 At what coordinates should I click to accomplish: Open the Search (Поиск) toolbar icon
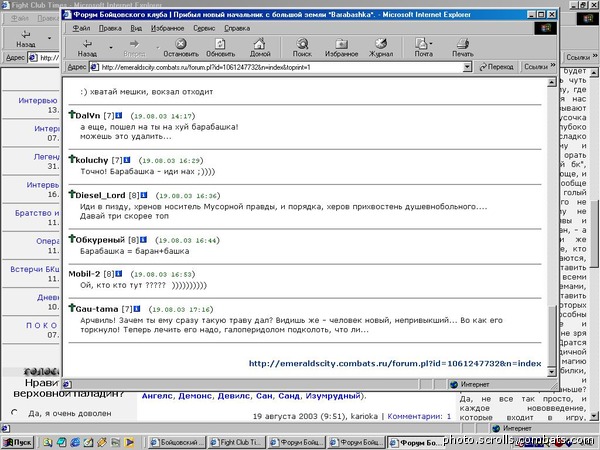pos(302,48)
